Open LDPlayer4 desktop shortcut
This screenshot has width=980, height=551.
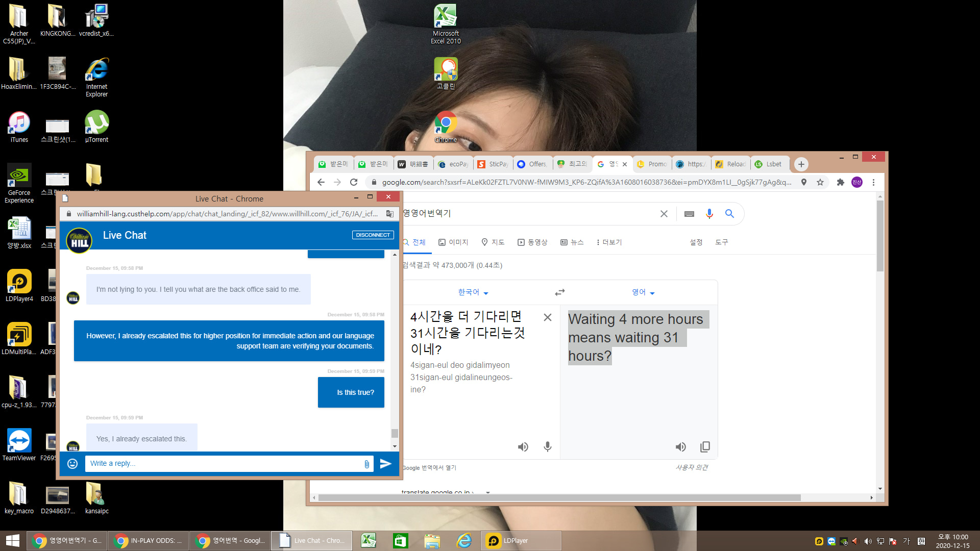coord(19,286)
